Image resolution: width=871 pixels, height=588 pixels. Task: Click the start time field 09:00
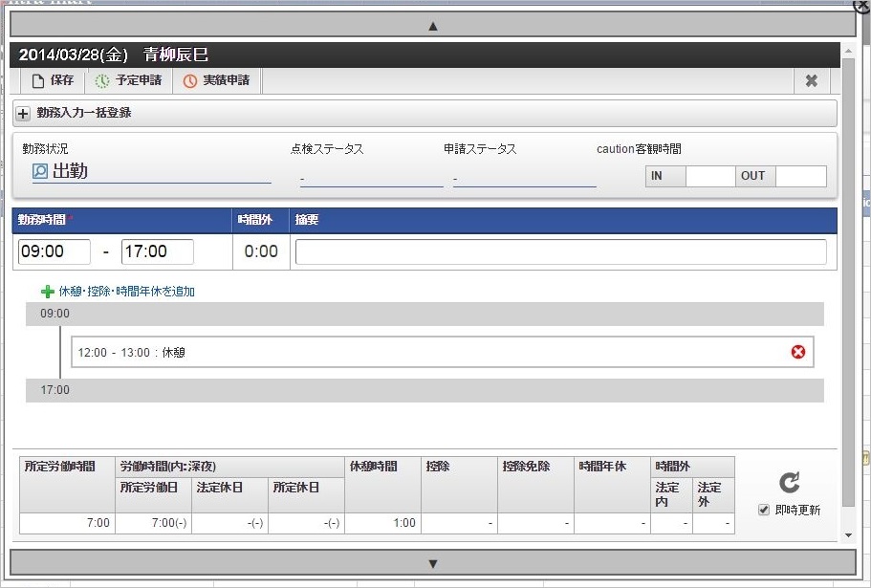coord(54,251)
